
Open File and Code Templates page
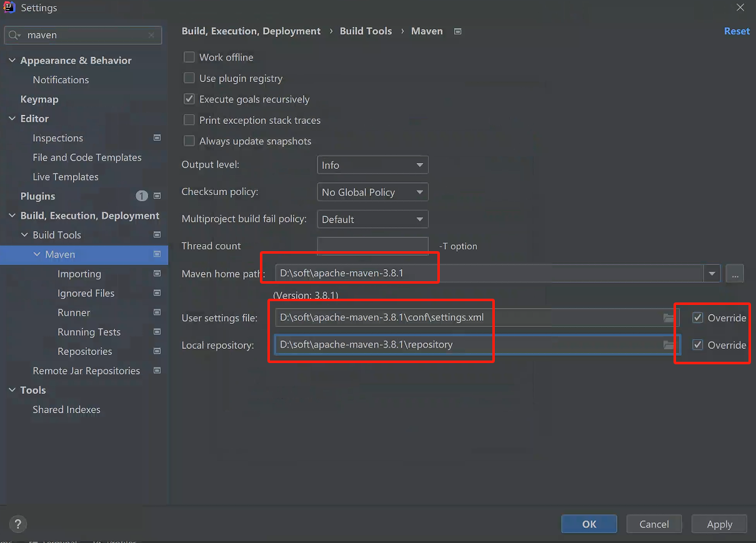(87, 157)
